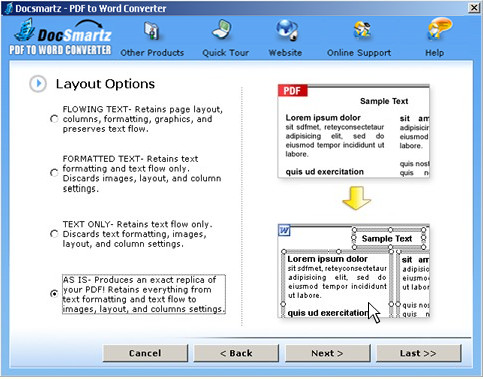Click the FLOWING TEXT description
Image resolution: width=483 pixels, height=379 pixels.
click(143, 119)
